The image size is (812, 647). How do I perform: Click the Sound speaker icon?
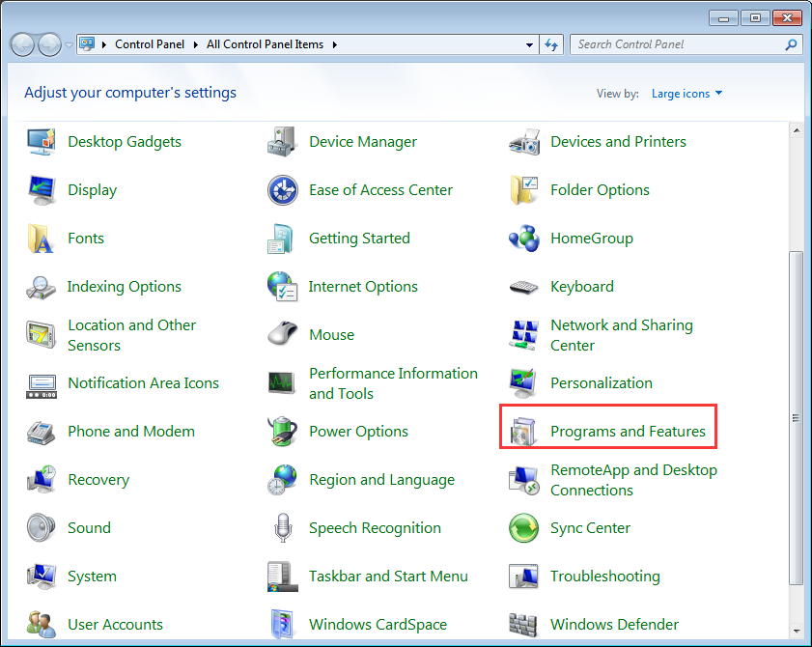(41, 528)
